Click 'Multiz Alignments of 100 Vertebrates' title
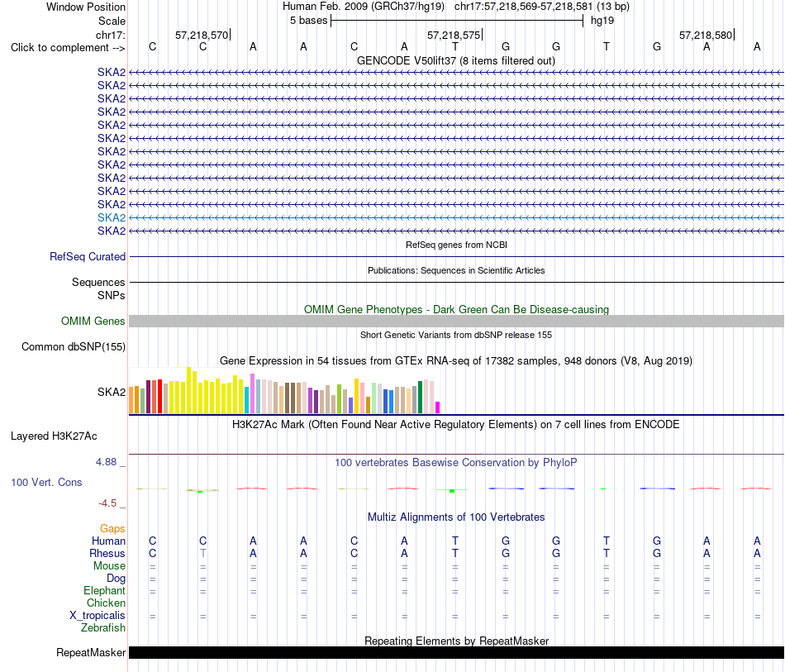 [456, 517]
